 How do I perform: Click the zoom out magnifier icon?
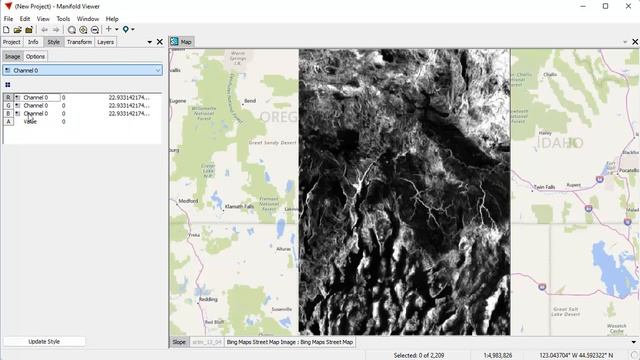pos(95,30)
